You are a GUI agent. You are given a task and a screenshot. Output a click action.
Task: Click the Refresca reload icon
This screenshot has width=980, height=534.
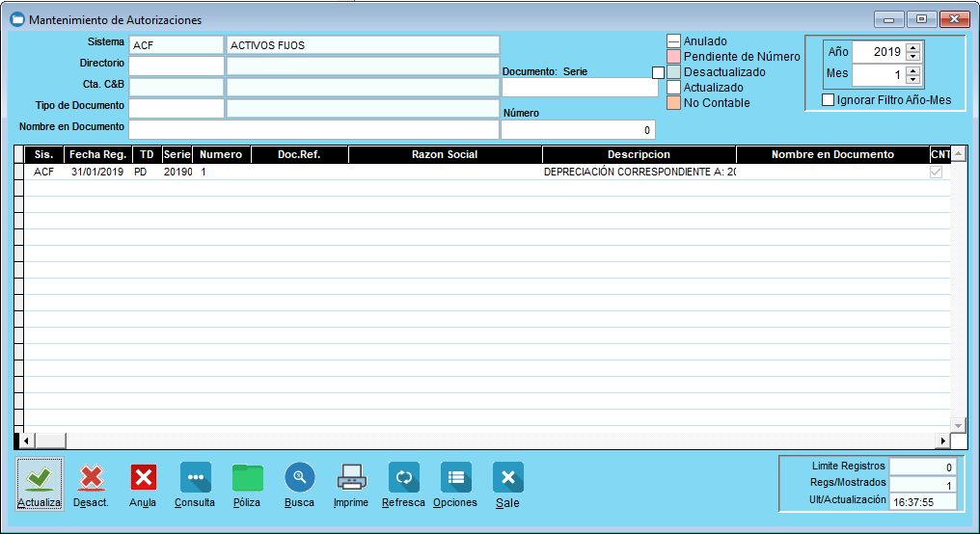coord(403,477)
